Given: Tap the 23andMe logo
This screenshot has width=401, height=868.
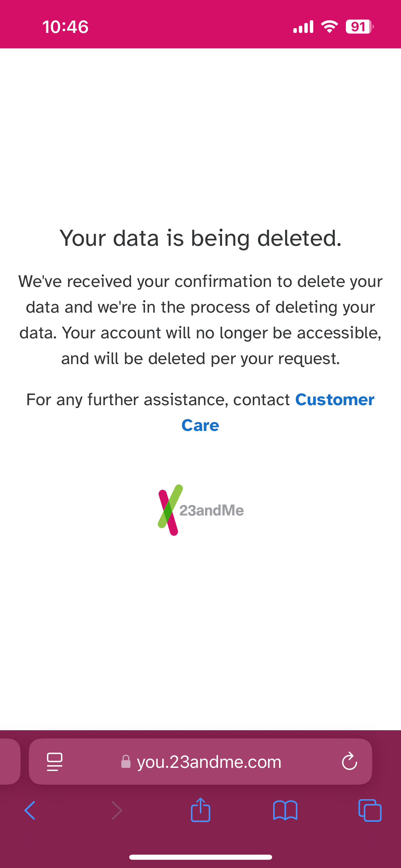Looking at the screenshot, I should click(200, 510).
